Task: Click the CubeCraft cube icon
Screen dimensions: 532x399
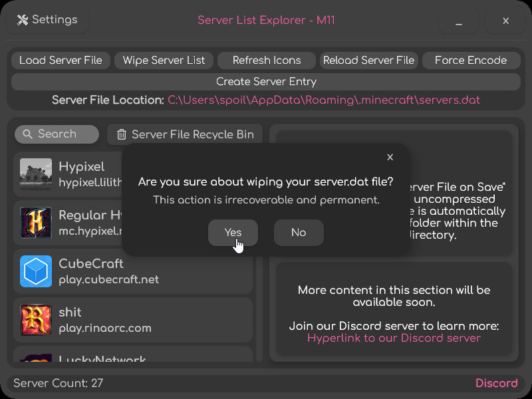Action: [36, 271]
